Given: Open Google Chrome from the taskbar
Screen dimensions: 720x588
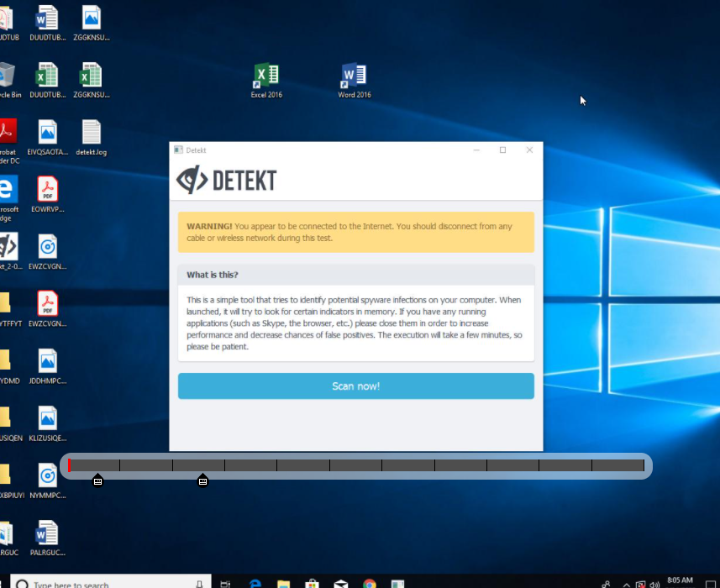Looking at the screenshot, I should pos(369,583).
